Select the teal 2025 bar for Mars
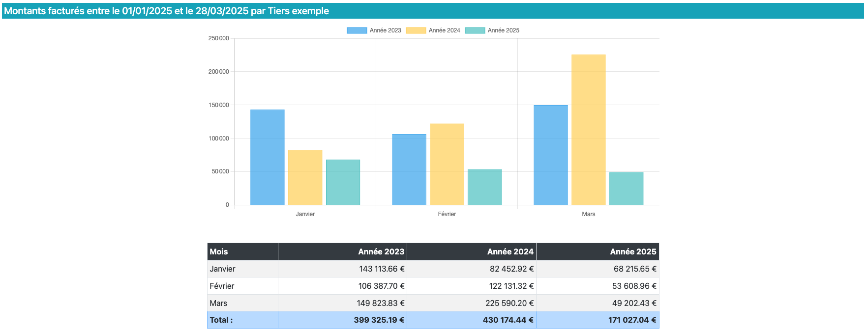The height and width of the screenshot is (333, 868). tap(626, 189)
